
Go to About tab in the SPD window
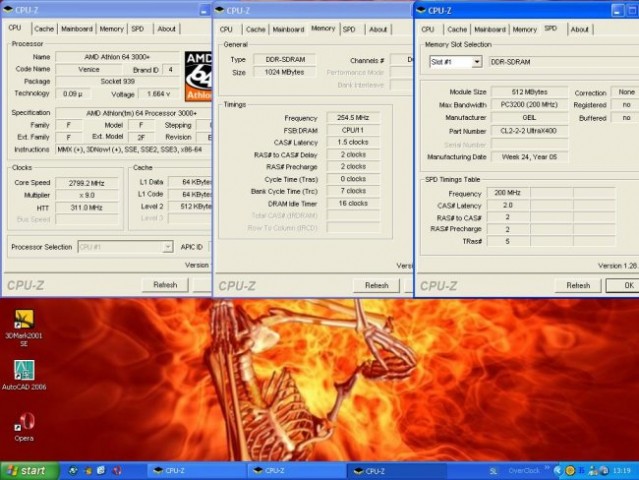[x=579, y=29]
